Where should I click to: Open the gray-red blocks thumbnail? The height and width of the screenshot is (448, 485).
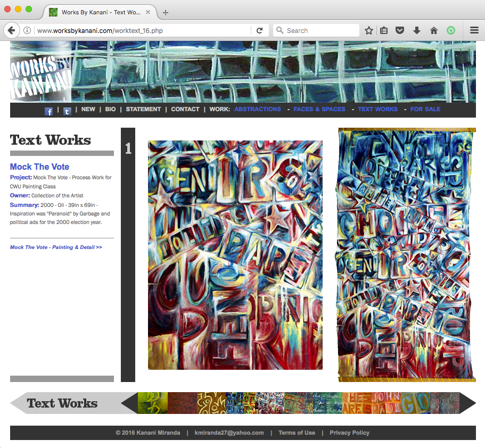pos(445,403)
